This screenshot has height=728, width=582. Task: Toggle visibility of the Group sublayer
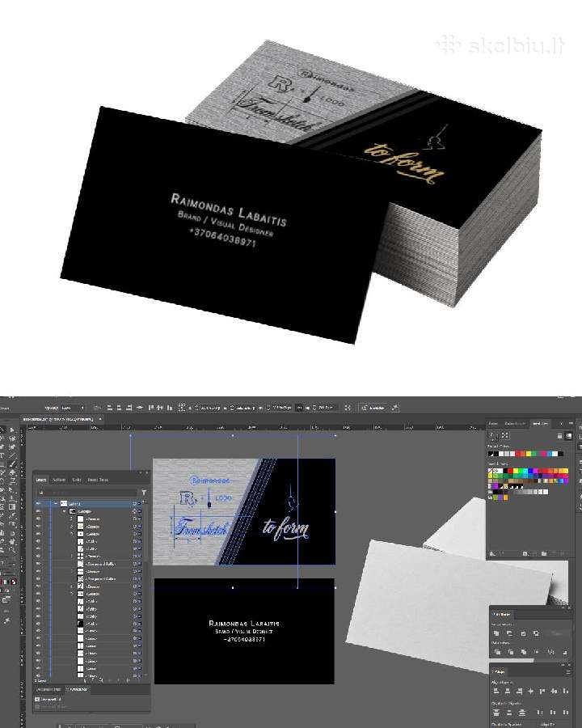(x=39, y=511)
